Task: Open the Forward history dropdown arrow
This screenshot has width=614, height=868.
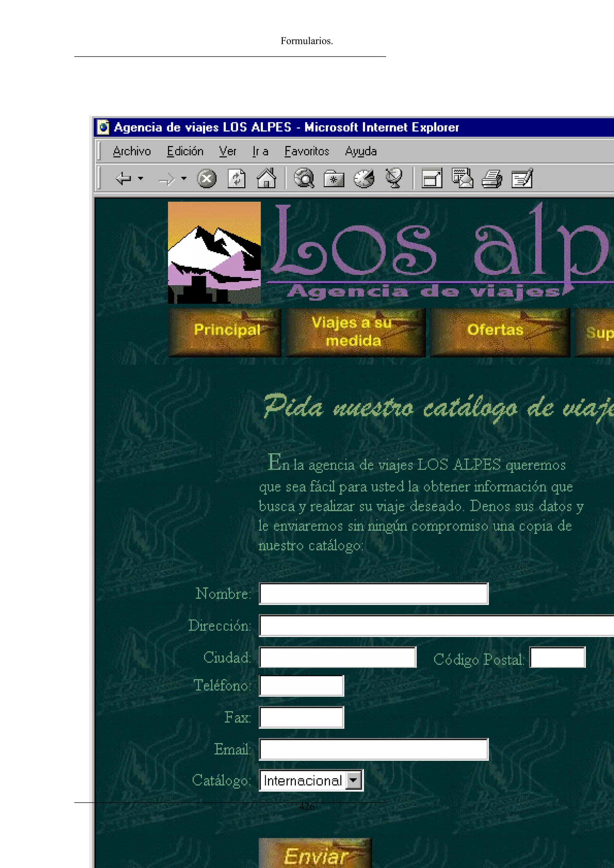Action: pos(184,178)
